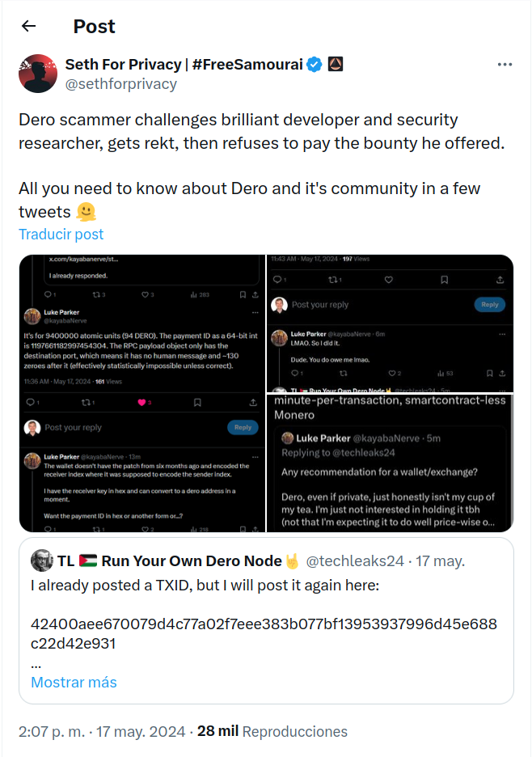Viewport: 532px width, 757px height.
Task: Open the @sethforprivacy handle link
Action: pos(120,84)
